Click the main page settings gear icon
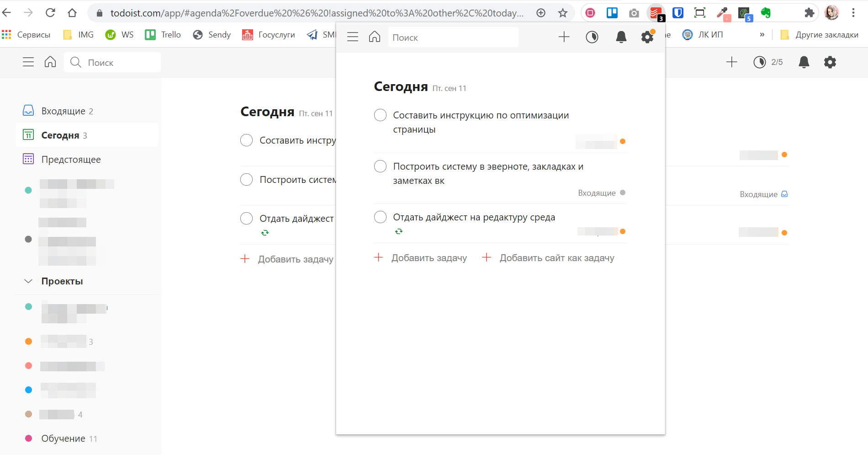 830,62
